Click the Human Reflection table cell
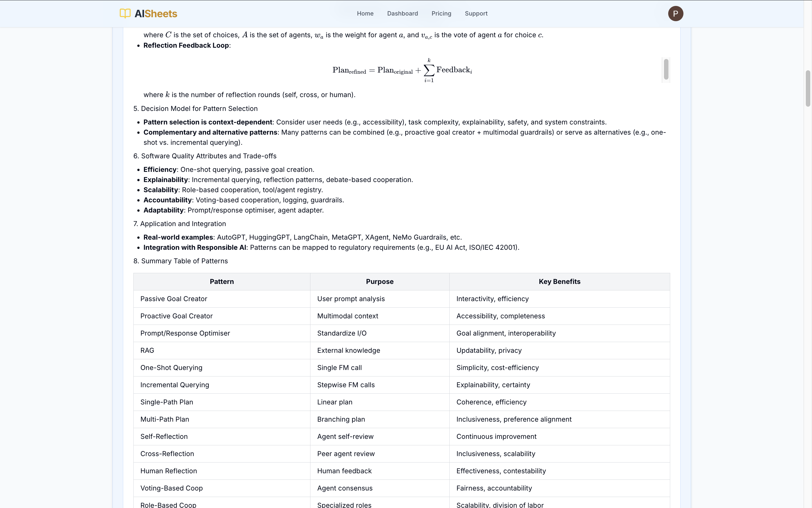Viewport: 812px width, 508px height. point(222,471)
